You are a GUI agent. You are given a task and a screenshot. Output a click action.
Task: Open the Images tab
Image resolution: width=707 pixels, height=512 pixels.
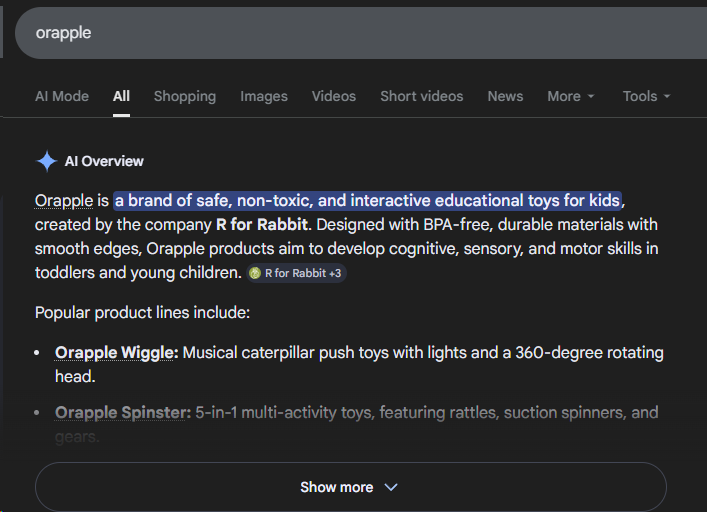[264, 96]
